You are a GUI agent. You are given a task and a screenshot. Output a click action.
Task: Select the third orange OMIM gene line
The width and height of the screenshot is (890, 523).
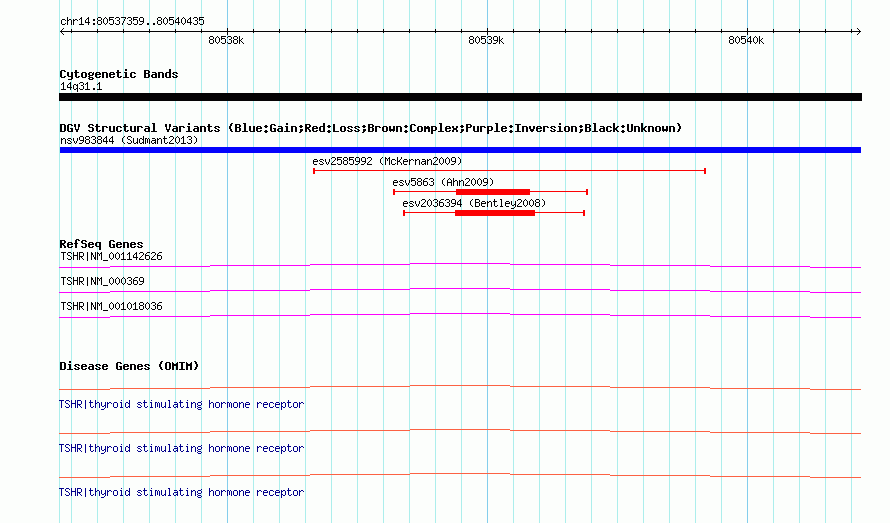[460, 475]
